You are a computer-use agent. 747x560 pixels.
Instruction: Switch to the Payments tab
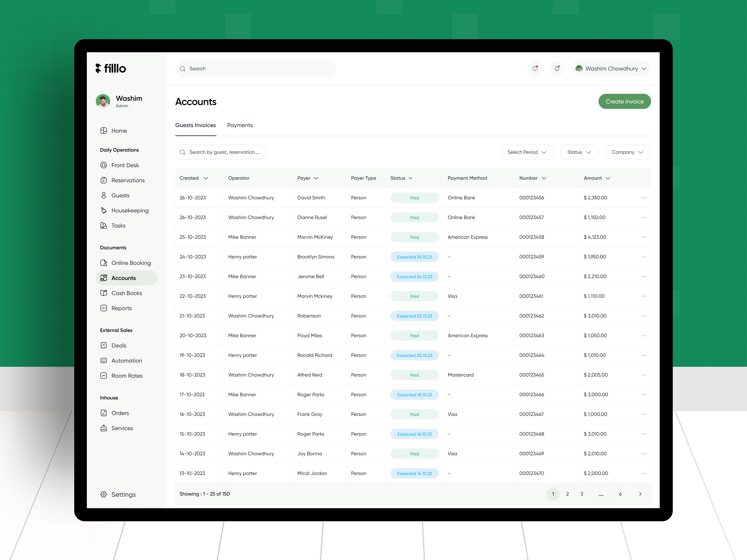(x=240, y=125)
